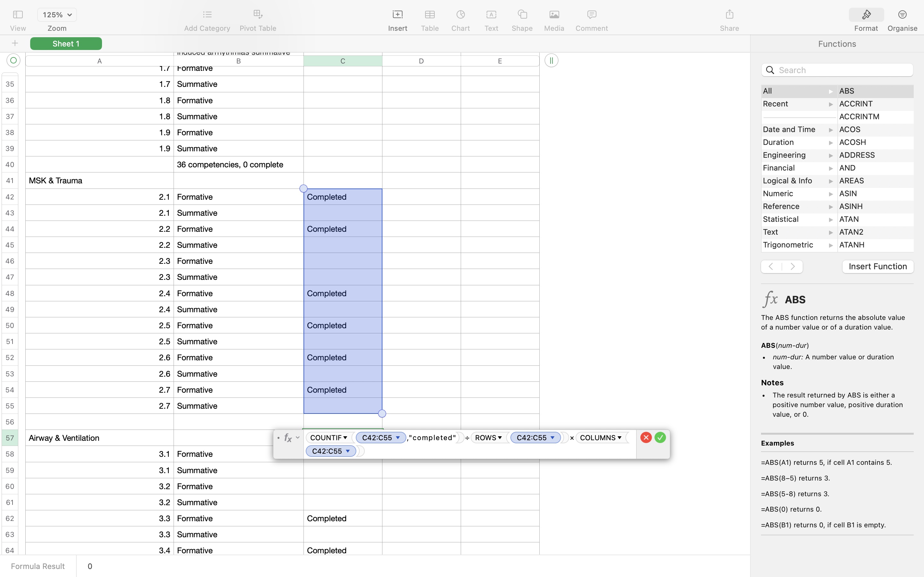
Task: Click the Add Category icon
Action: 207,15
